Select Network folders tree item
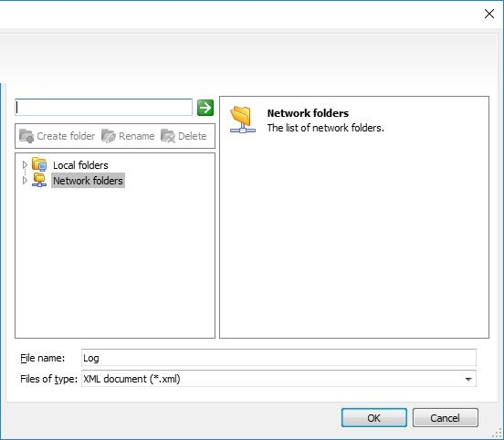The image size is (504, 440). tap(88, 181)
